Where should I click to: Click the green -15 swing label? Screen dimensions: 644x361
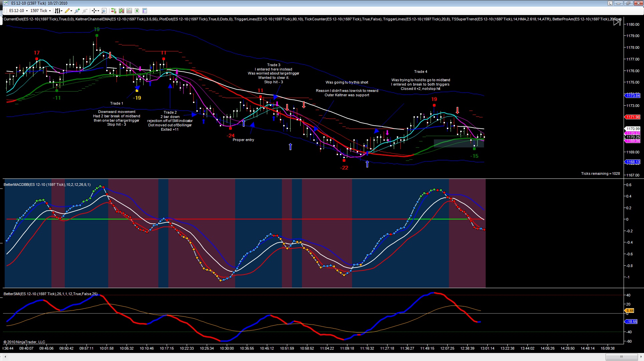pos(474,156)
